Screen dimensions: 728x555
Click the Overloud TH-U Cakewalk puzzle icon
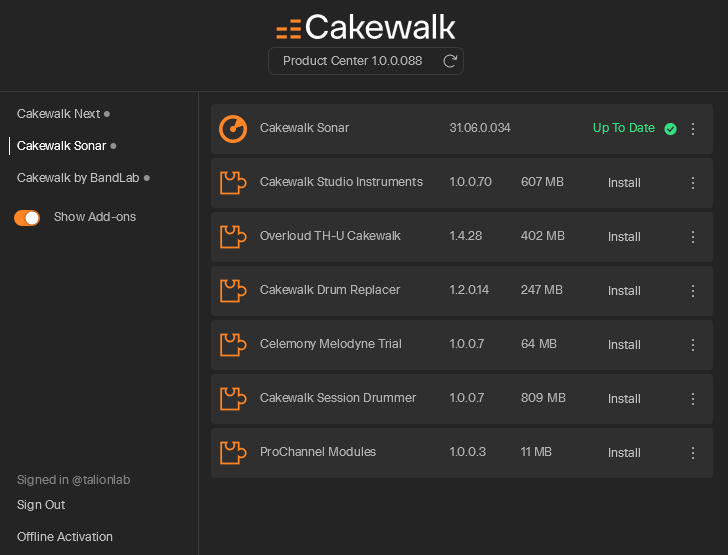pyautogui.click(x=233, y=236)
